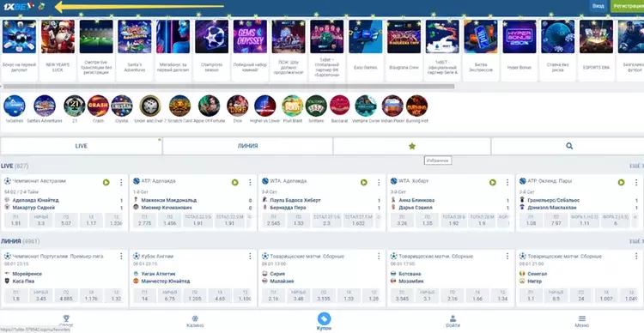Open the Burning Hot game icon
Viewport: 644px width, 333px height.
tap(416, 106)
